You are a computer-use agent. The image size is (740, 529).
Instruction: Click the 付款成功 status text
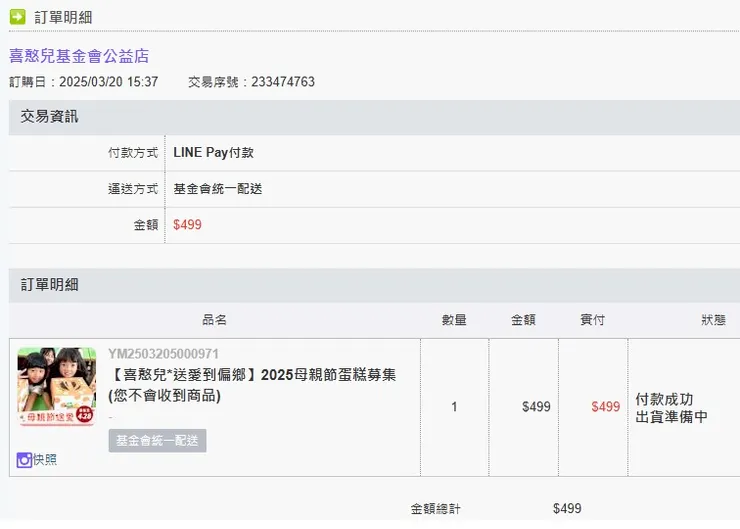[x=664, y=399]
